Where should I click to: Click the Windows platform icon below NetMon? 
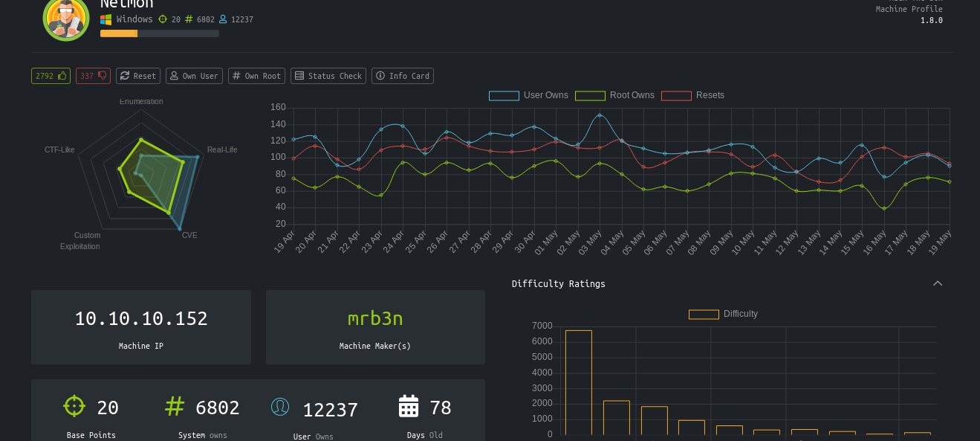[x=107, y=19]
